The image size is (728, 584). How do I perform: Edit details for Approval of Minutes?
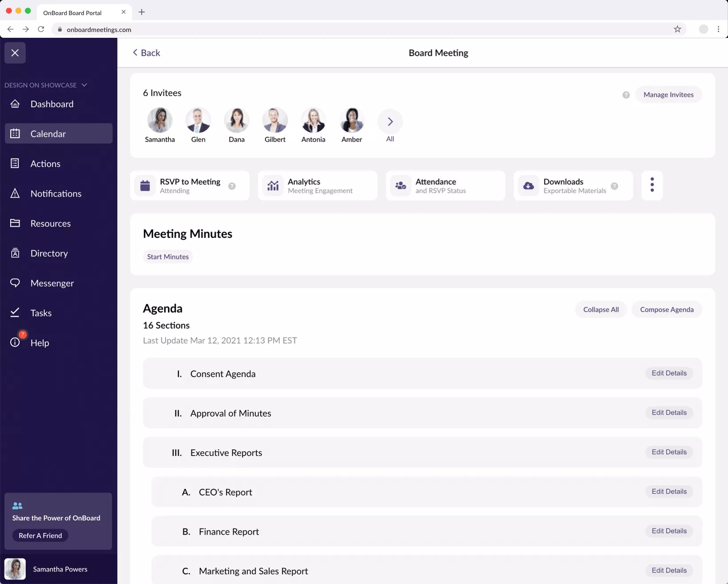[x=669, y=412]
